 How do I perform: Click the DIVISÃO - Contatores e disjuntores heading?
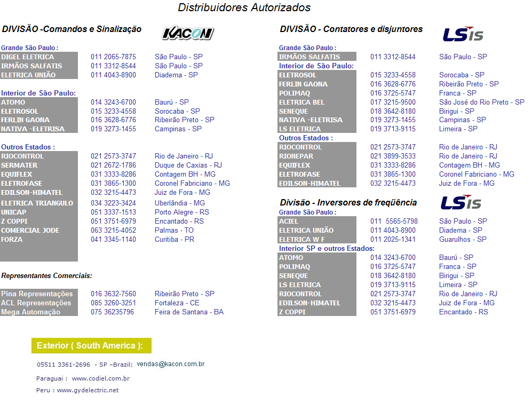[x=351, y=29]
